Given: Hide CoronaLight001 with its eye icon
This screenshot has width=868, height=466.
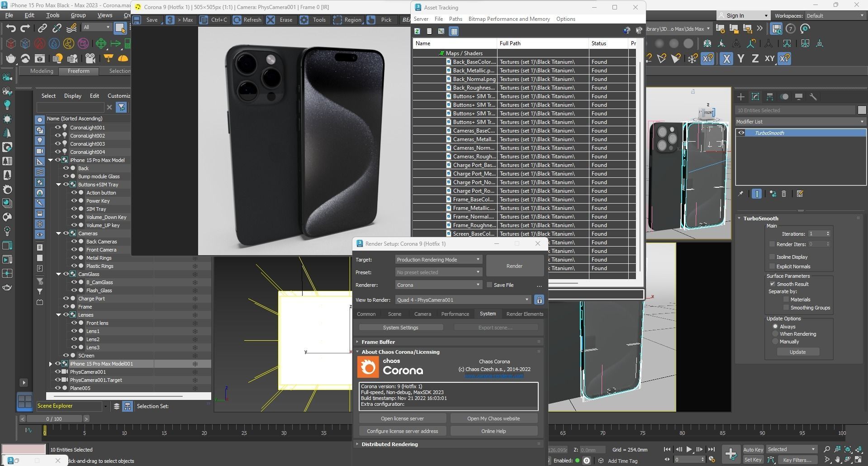Looking at the screenshot, I should [x=58, y=128].
